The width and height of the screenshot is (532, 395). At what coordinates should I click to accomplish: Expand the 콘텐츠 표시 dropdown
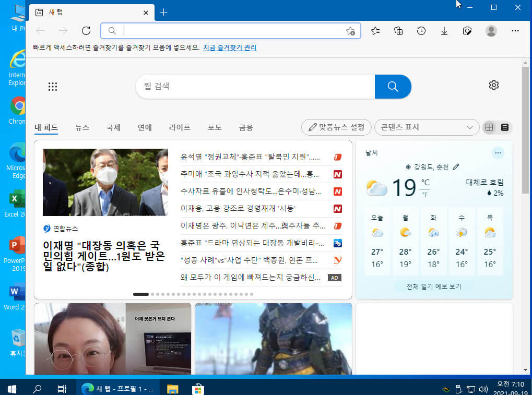click(427, 127)
